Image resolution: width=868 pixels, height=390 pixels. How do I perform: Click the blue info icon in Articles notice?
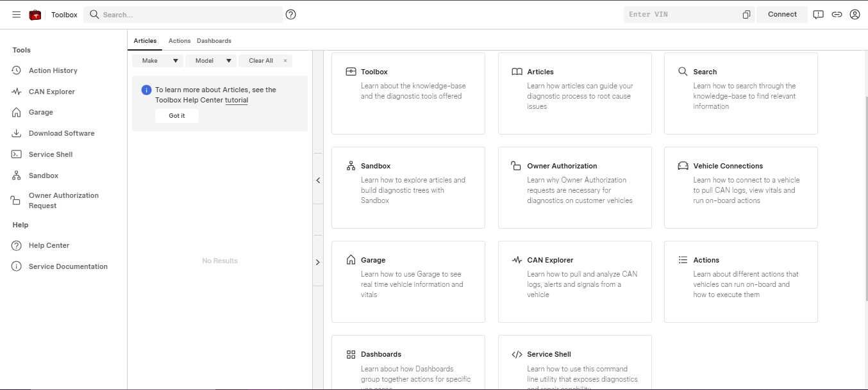146,90
